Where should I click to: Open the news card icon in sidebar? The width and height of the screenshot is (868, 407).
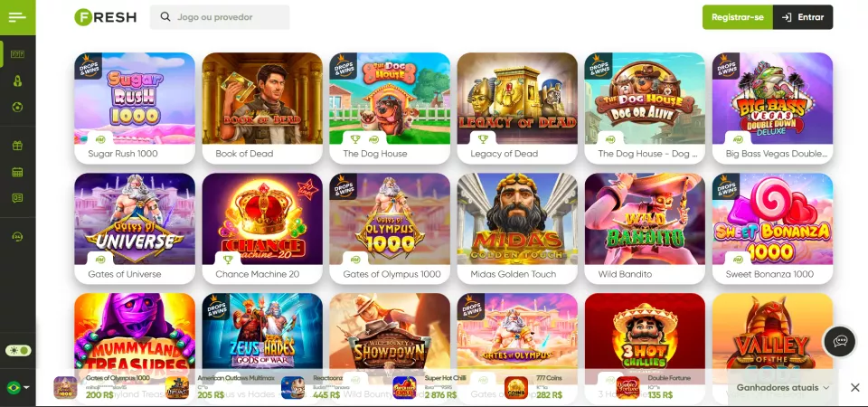18,198
